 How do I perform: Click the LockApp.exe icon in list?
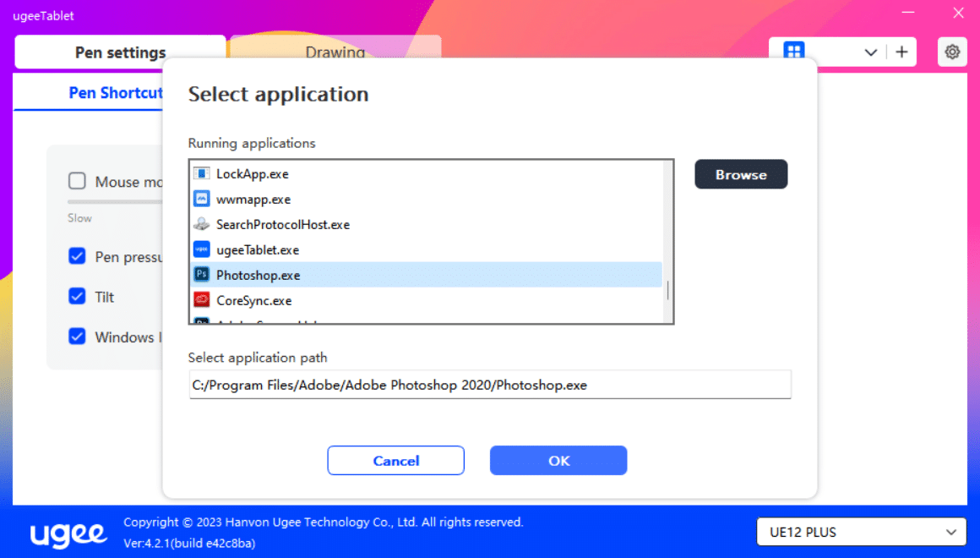coord(201,173)
